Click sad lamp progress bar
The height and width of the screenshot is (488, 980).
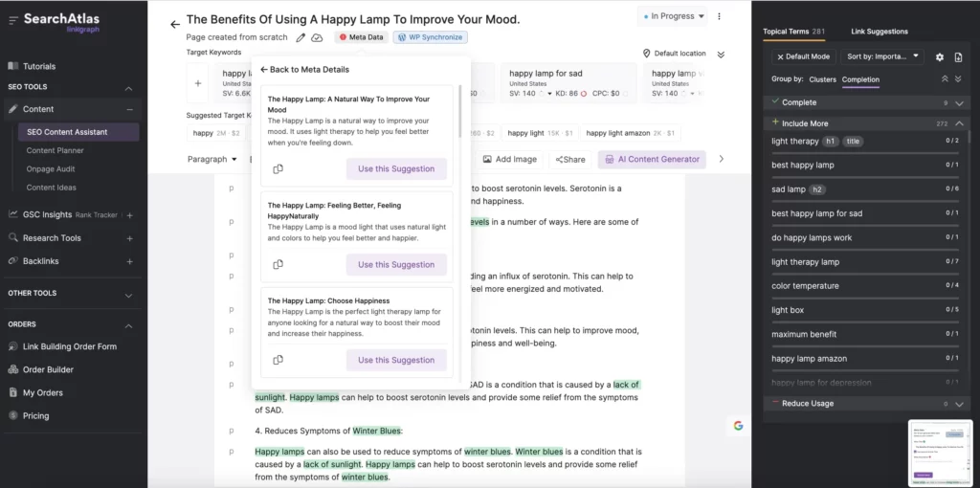click(865, 201)
